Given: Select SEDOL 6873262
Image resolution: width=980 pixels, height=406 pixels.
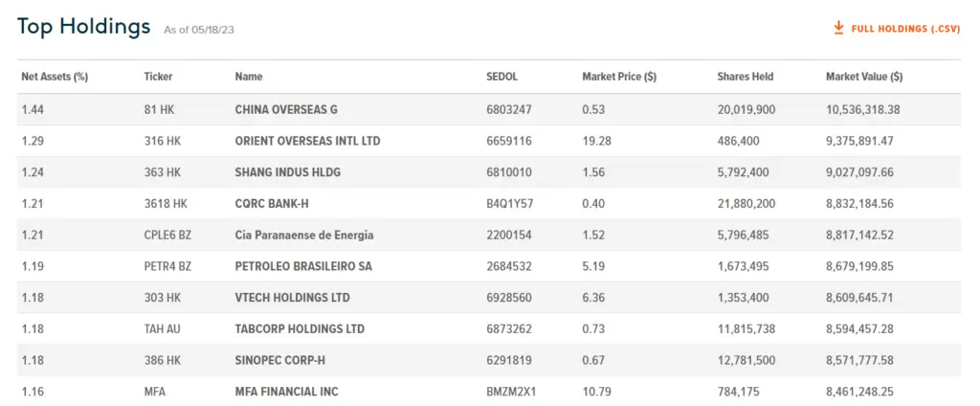Looking at the screenshot, I should [509, 329].
